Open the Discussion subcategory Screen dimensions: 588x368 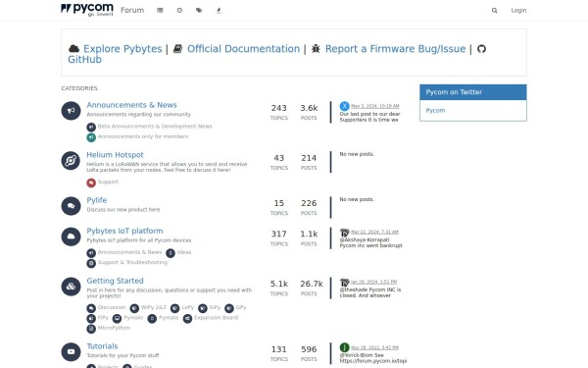pyautogui.click(x=112, y=307)
